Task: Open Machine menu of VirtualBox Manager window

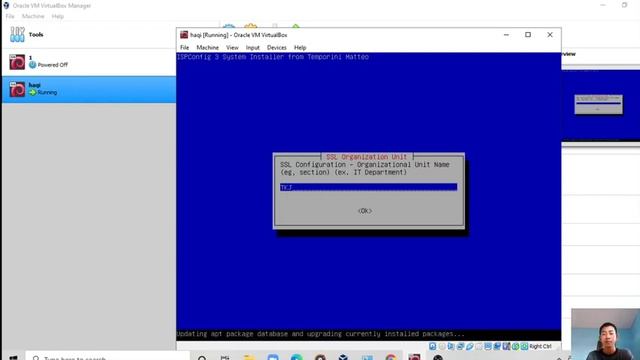Action: [x=33, y=16]
